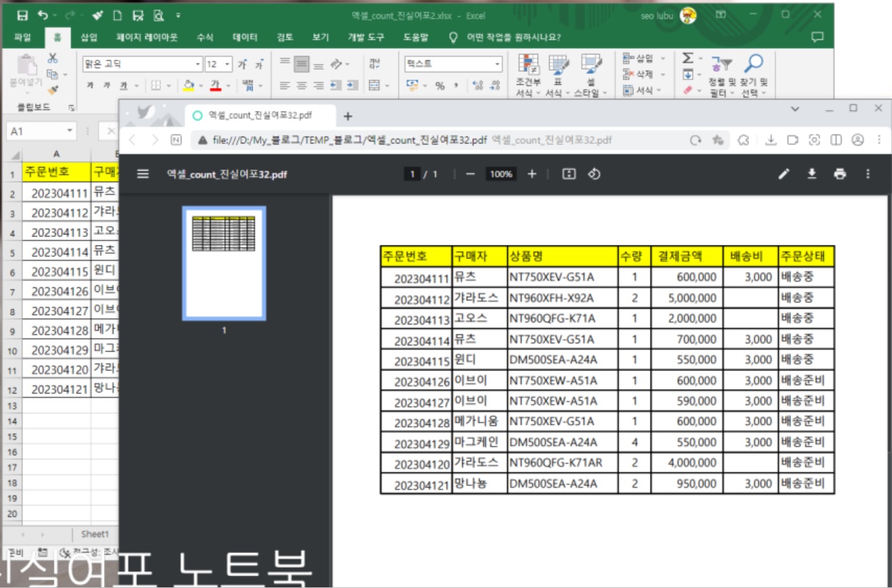Expand the font color dropdown arrow in Excel
This screenshot has width=892, height=588.
[227, 86]
